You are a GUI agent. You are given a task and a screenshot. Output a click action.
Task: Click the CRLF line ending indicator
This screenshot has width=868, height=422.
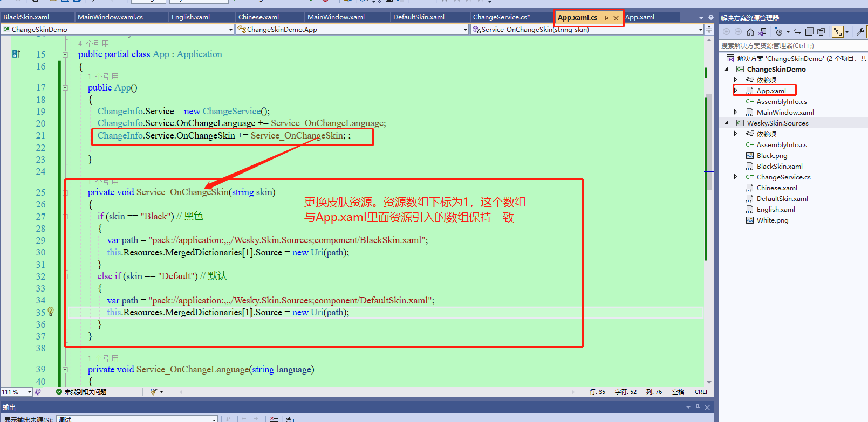click(702, 392)
